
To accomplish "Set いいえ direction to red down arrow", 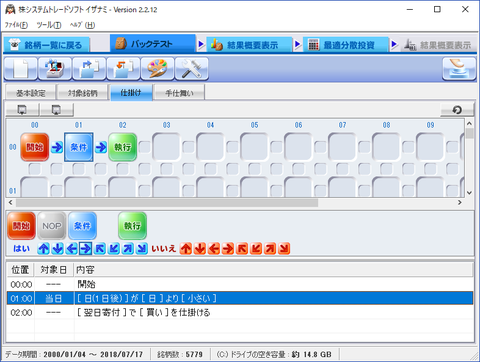I will 200,249.
